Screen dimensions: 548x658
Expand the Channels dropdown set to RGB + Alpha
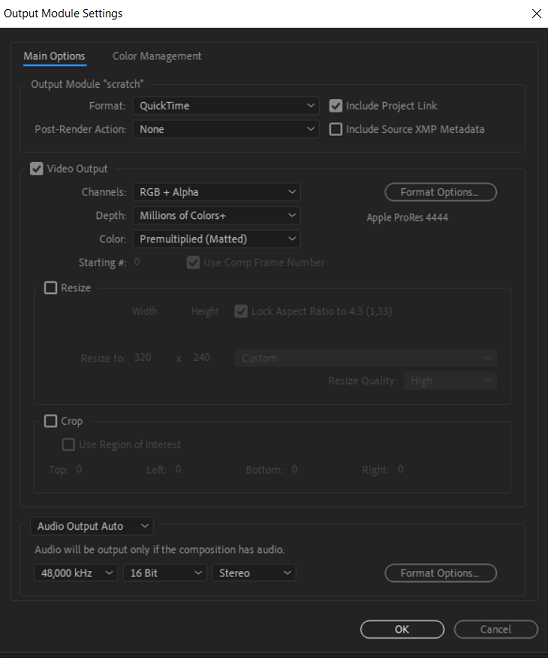point(217,192)
